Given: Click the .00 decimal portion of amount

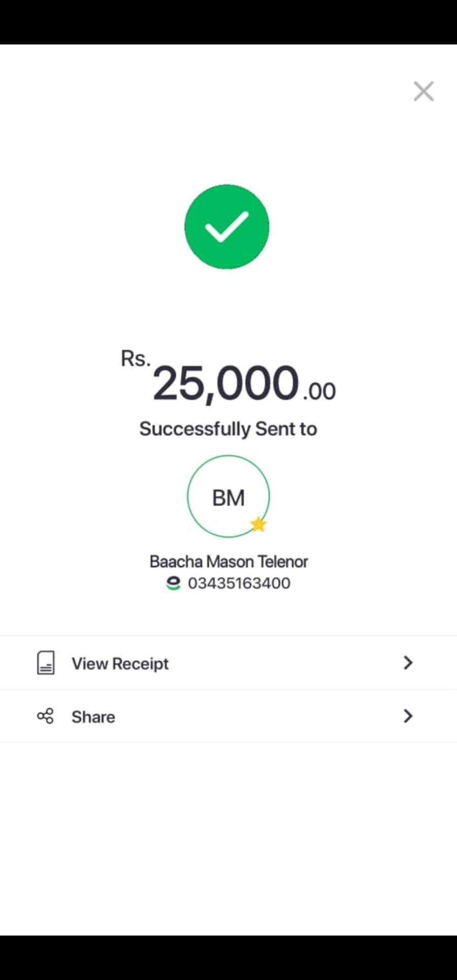Looking at the screenshot, I should [319, 391].
